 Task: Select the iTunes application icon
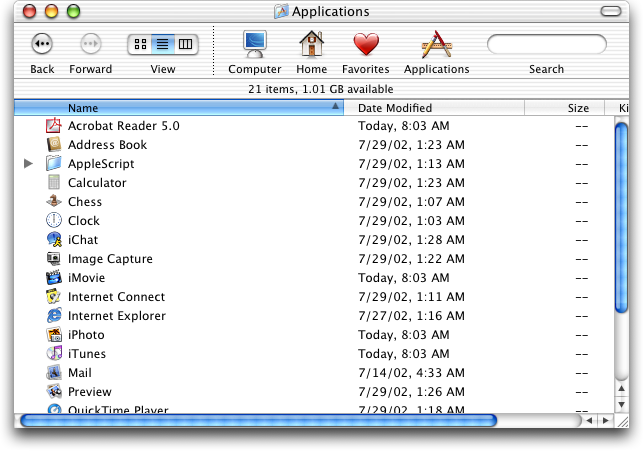tap(55, 354)
